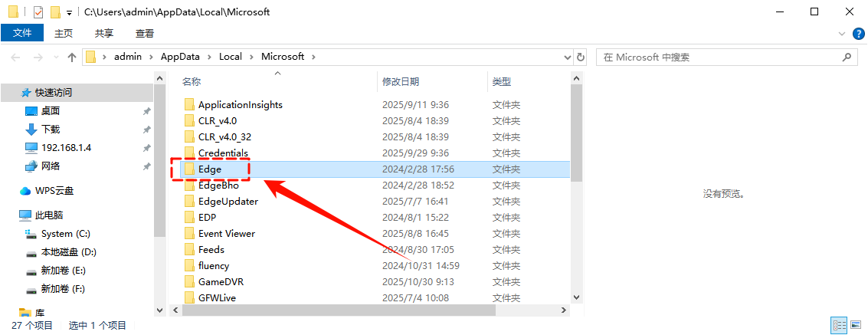Click date 2024/2/28 18:52 of EdgeBho
This screenshot has width=868, height=335.
[418, 186]
